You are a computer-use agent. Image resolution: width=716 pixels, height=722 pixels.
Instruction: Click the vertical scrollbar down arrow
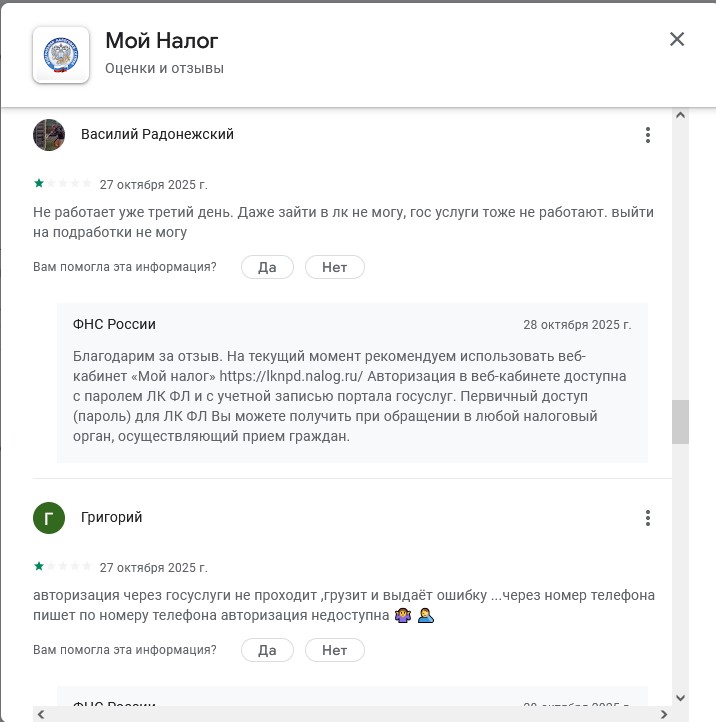pos(681,697)
